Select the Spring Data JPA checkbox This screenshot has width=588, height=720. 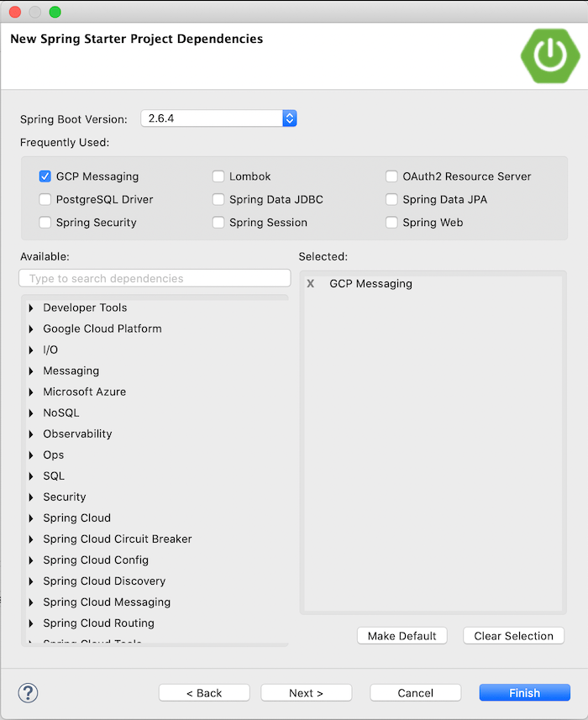391,199
